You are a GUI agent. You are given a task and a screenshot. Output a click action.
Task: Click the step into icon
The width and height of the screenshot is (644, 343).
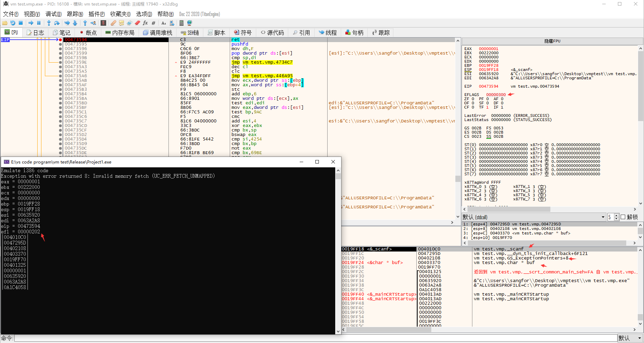click(49, 23)
